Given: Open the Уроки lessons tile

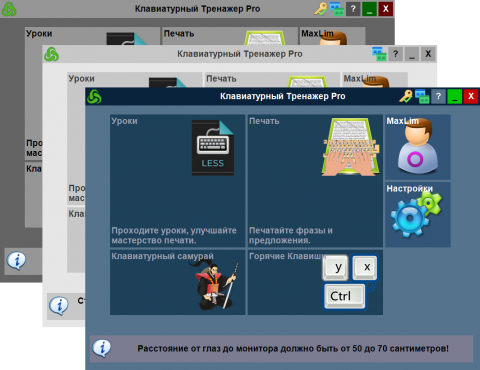Looking at the screenshot, I should click(x=177, y=181).
